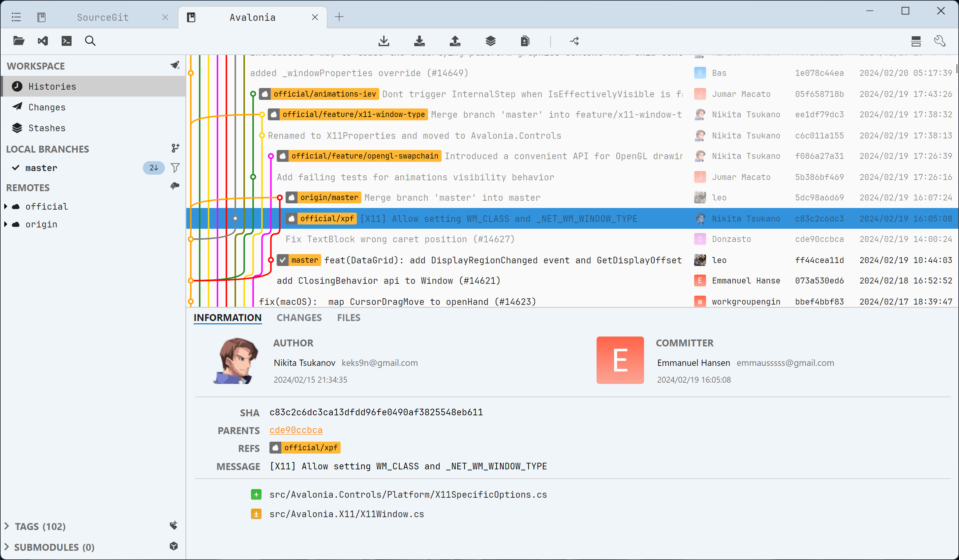Expand the official remote tree node
Image resolution: width=959 pixels, height=560 pixels.
point(6,206)
